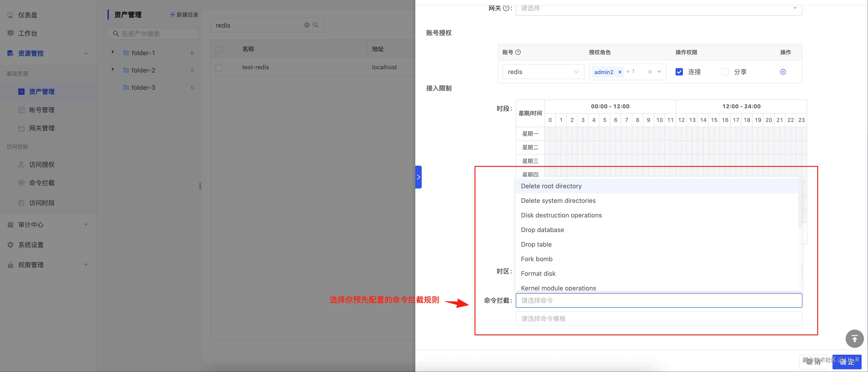Click the blue drawer collapse arrow tab
The height and width of the screenshot is (372, 868).
[x=419, y=177]
